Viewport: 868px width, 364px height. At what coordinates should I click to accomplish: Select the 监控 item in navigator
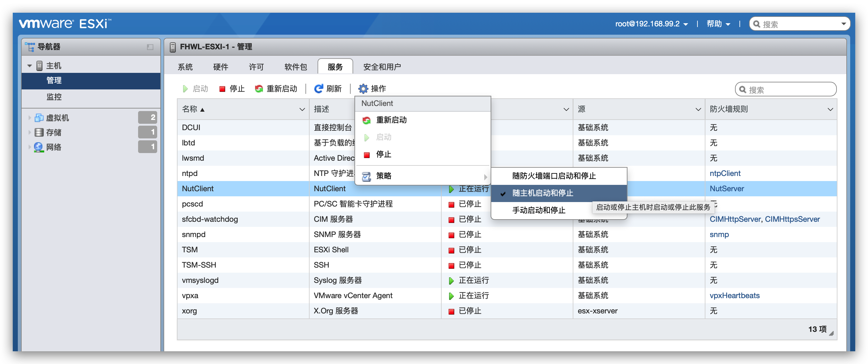pyautogui.click(x=54, y=97)
